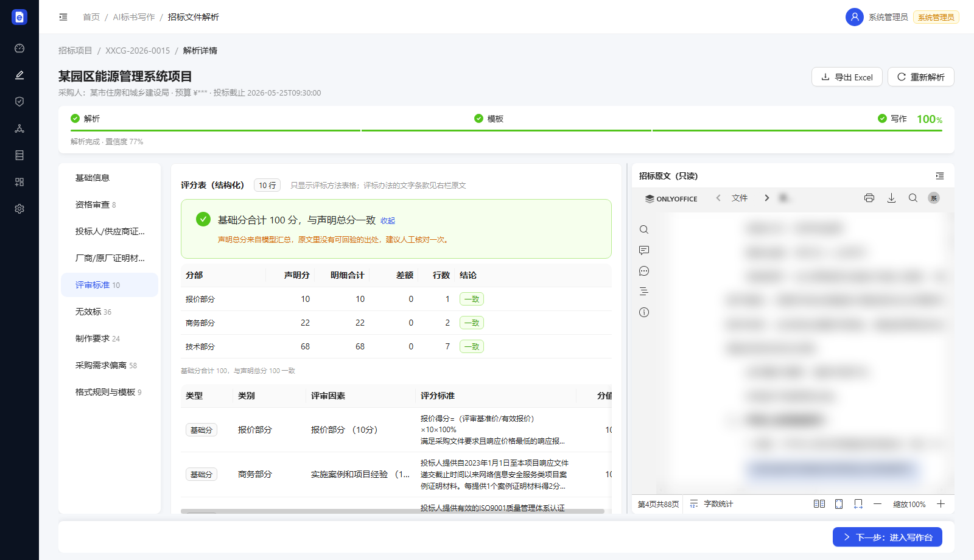The height and width of the screenshot is (560, 974).
Task: Collapse the sidebar with the menu fold icon
Action: click(63, 17)
